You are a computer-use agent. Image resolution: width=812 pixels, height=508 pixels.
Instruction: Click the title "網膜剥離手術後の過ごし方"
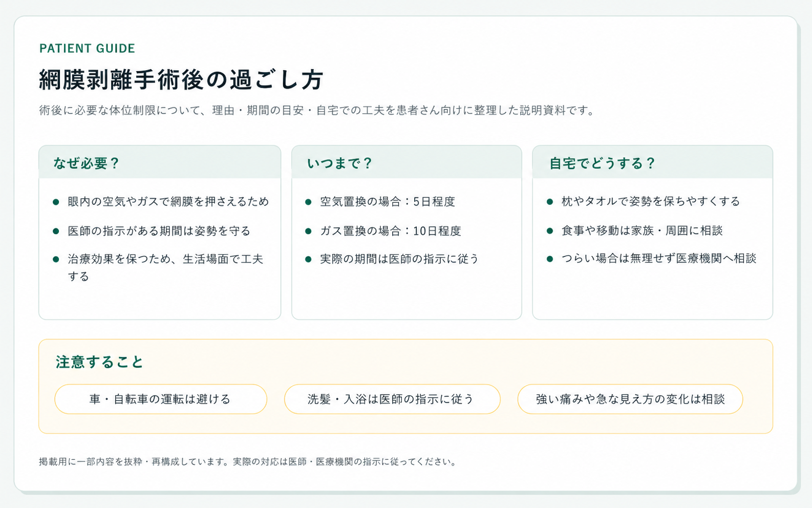(181, 79)
